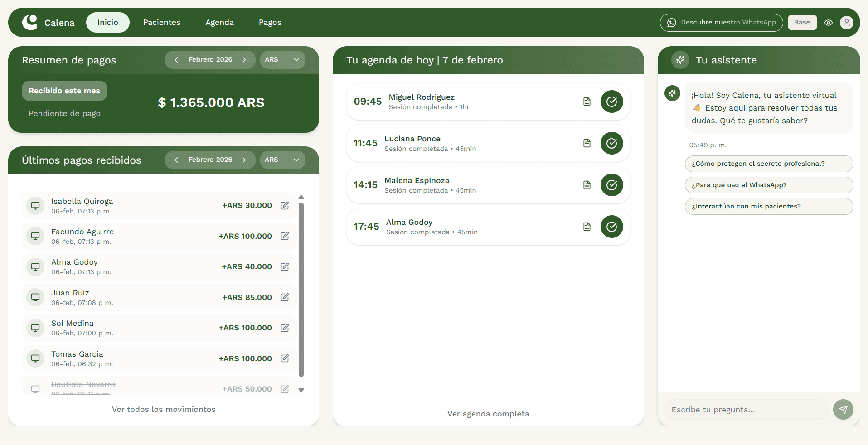Viewport: 868px width, 445px height.
Task: Open 'Ver todos los movimientos'
Action: (163, 409)
